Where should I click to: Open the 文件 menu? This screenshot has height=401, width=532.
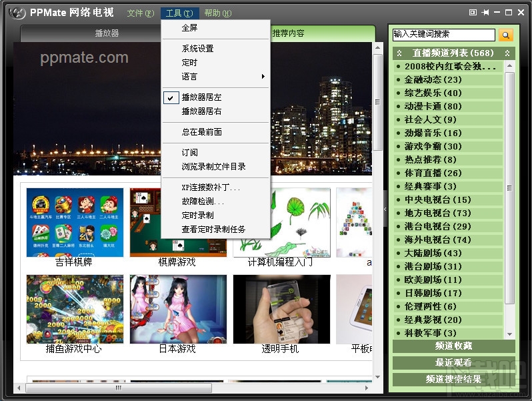[x=140, y=13]
